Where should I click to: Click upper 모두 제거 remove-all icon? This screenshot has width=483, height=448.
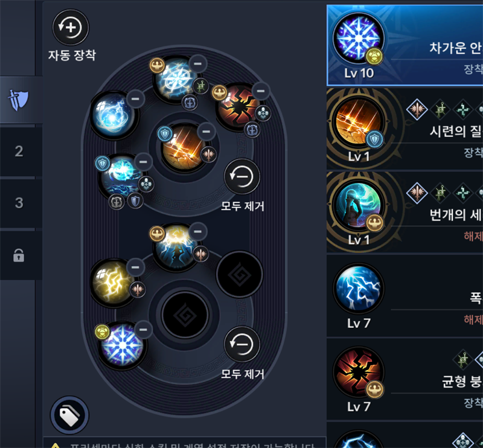tap(242, 176)
